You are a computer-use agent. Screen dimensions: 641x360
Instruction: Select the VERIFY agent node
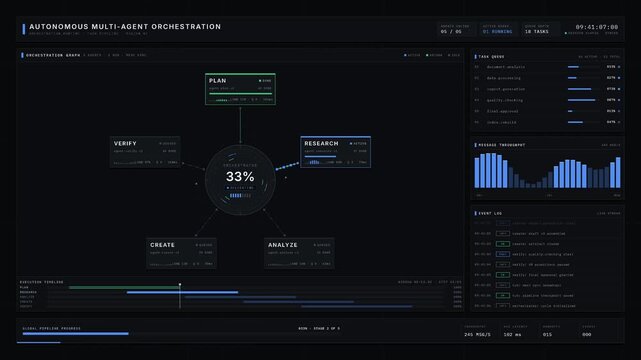coord(145,152)
